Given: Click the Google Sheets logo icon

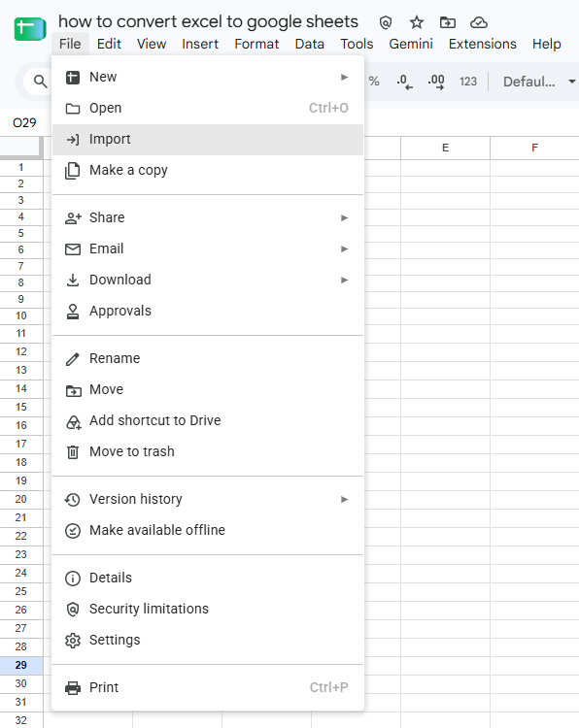Looking at the screenshot, I should click(30, 29).
